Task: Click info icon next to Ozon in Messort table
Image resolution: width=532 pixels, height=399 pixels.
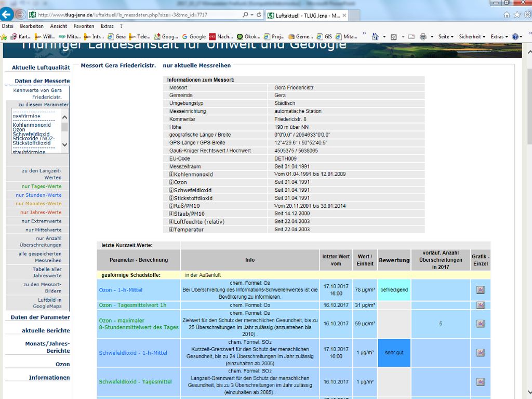Action: (171, 182)
